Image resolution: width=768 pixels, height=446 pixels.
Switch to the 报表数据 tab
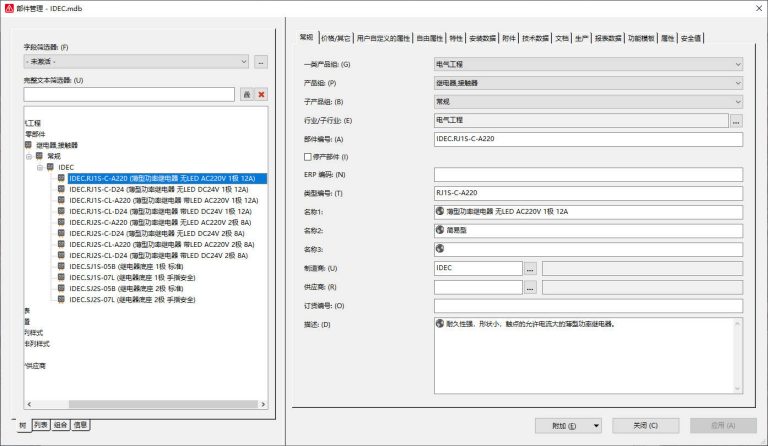(x=608, y=38)
